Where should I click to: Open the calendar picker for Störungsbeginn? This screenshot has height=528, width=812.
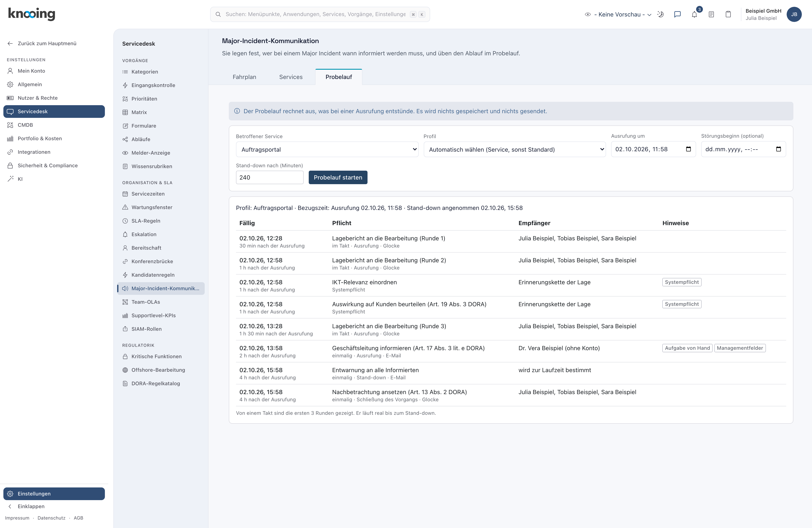click(778, 149)
